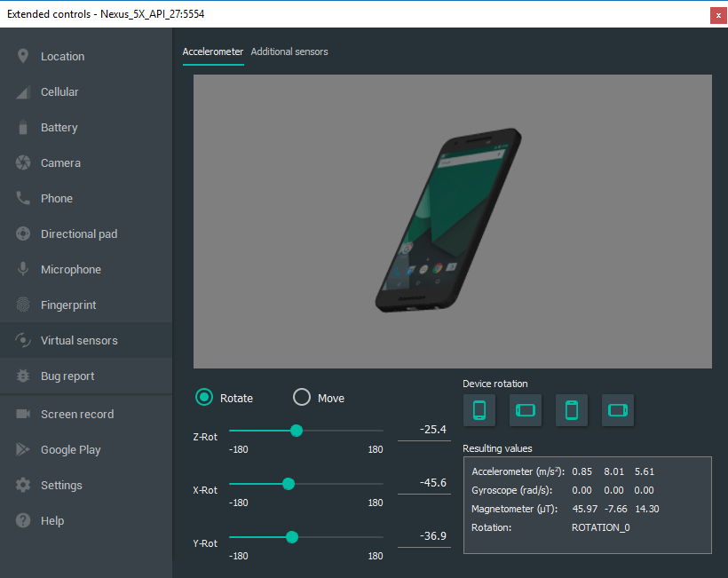728x578 pixels.
Task: Click the Z-Rot slider handle
Action: click(297, 431)
